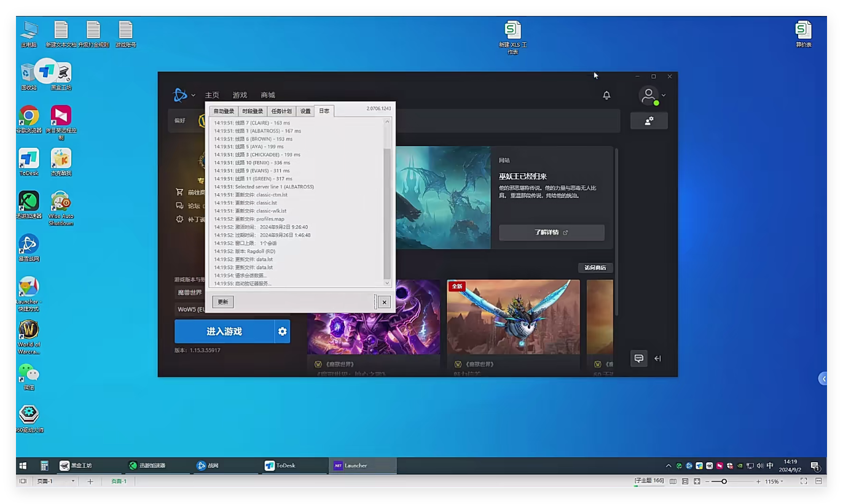Click the zoom slider in status bar
The height and width of the screenshot is (504, 843).
click(x=724, y=481)
